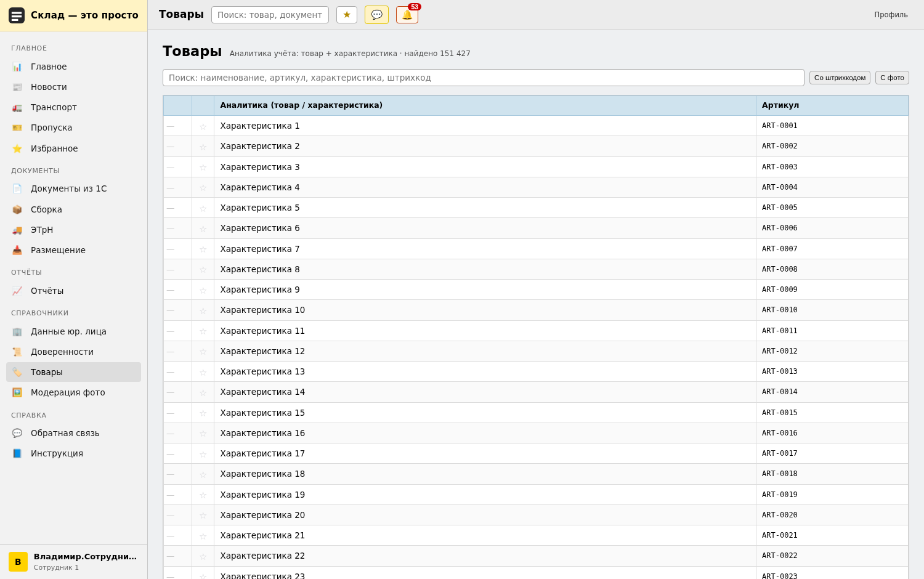Open favorites star button in top bar
This screenshot has width=924, height=579.
pyautogui.click(x=347, y=15)
